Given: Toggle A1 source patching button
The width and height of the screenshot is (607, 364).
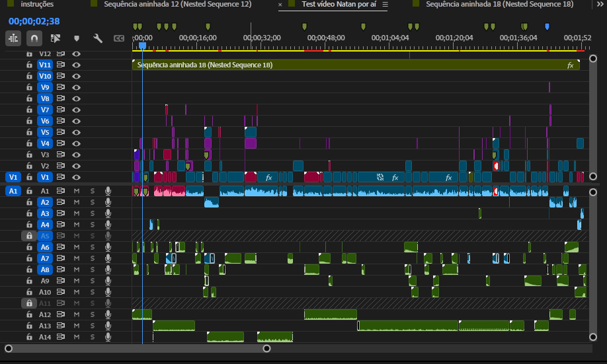Looking at the screenshot, I should pyautogui.click(x=13, y=191).
